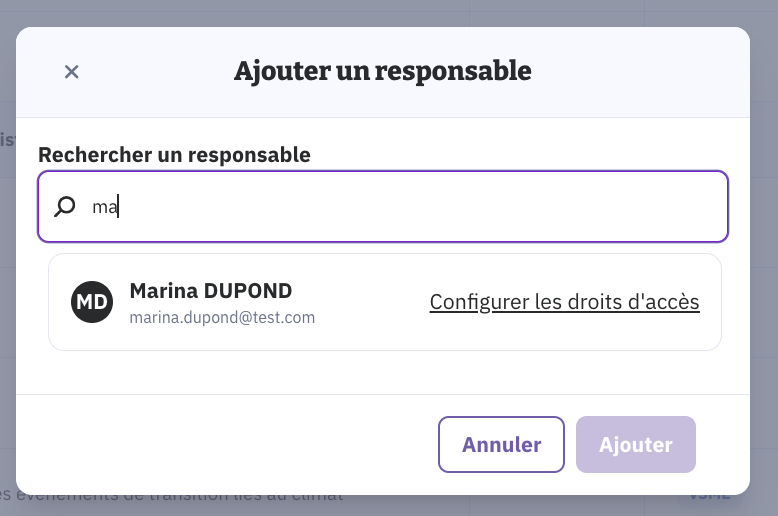This screenshot has width=778, height=516.
Task: Click the dimmed background left of the dialog
Action: 7,300
